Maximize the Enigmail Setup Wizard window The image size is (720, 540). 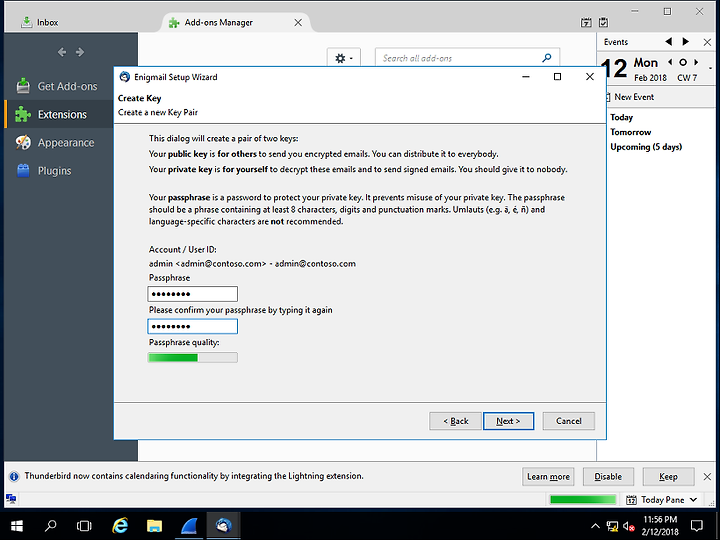(x=557, y=77)
